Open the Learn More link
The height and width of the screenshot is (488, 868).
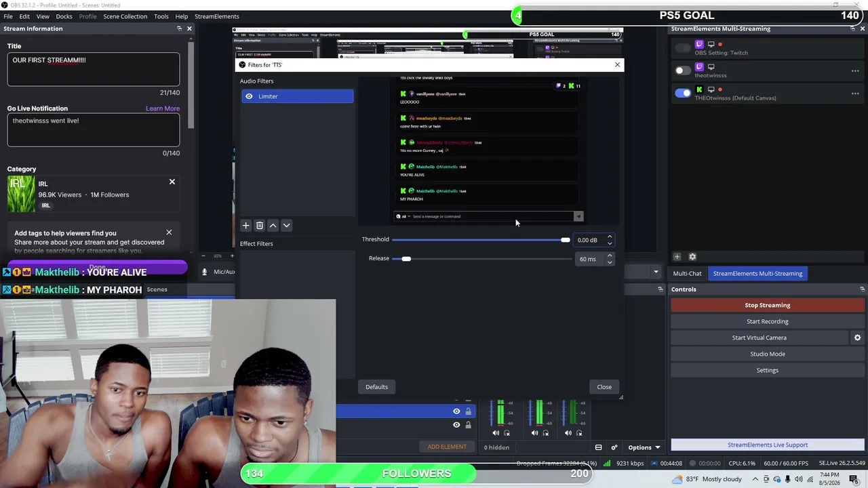[163, 108]
